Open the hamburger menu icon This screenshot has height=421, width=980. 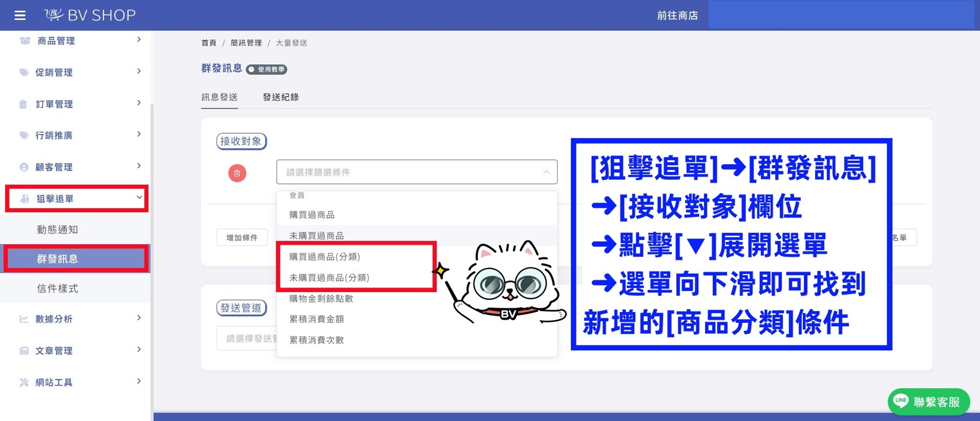[20, 15]
